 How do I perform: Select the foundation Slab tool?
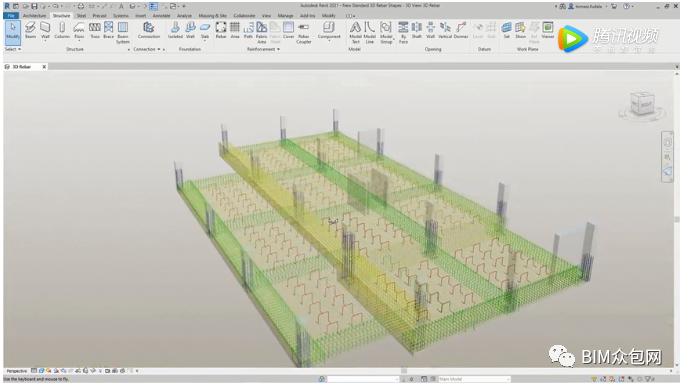coord(205,31)
